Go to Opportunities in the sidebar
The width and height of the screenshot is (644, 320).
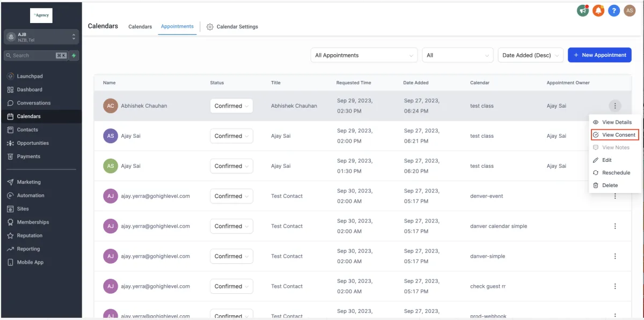pos(33,143)
